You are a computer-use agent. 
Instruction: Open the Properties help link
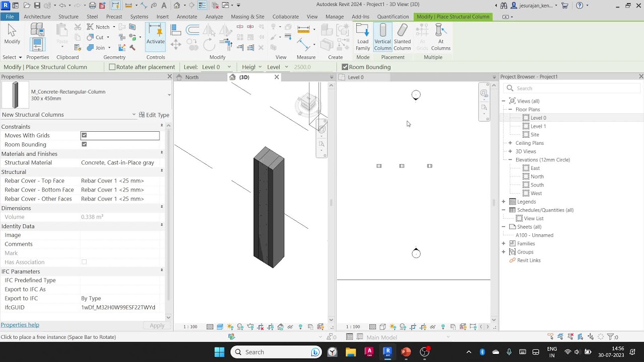[20, 325]
